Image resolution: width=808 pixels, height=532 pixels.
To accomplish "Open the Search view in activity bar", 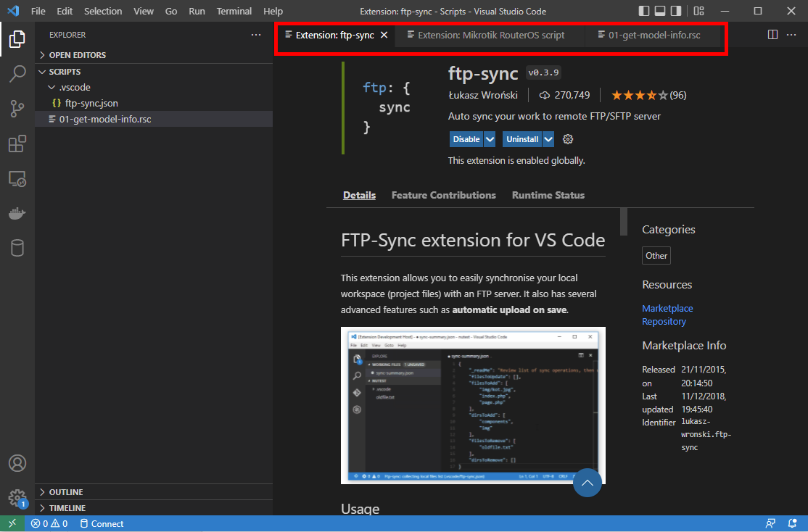I will tap(17, 74).
